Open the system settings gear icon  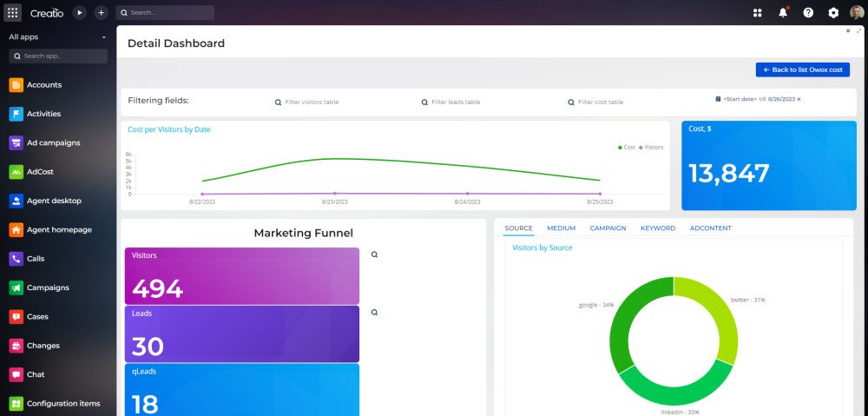tap(833, 13)
